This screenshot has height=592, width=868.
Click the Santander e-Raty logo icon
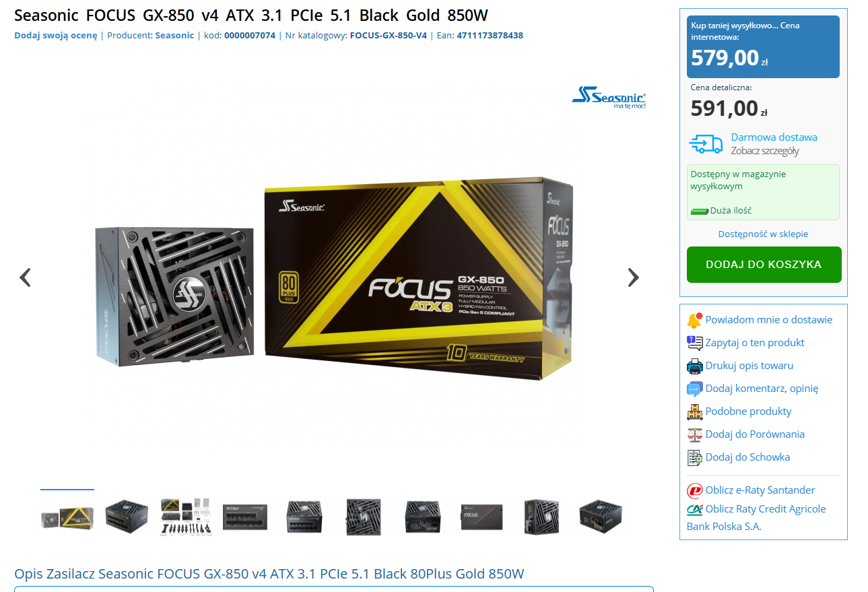[x=695, y=490]
